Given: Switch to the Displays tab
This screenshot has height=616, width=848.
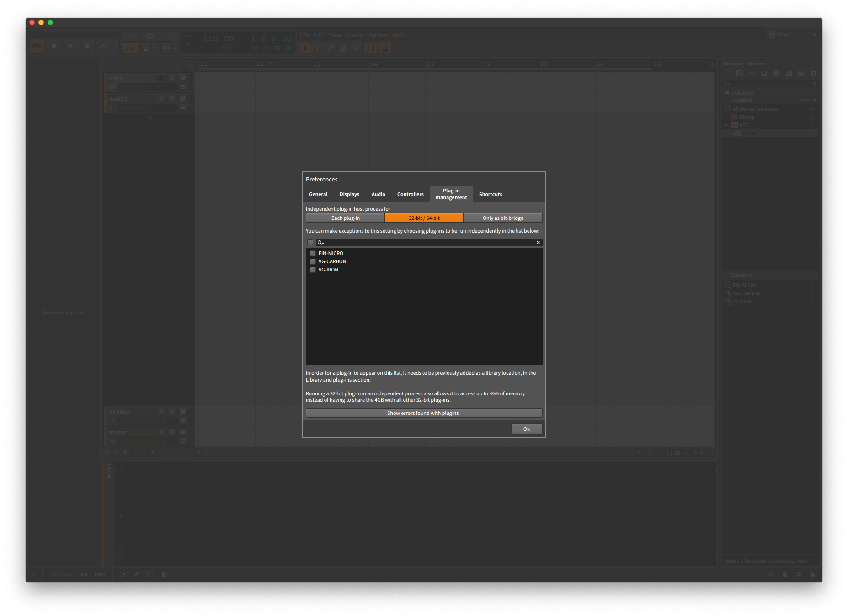Looking at the screenshot, I should [x=349, y=194].
